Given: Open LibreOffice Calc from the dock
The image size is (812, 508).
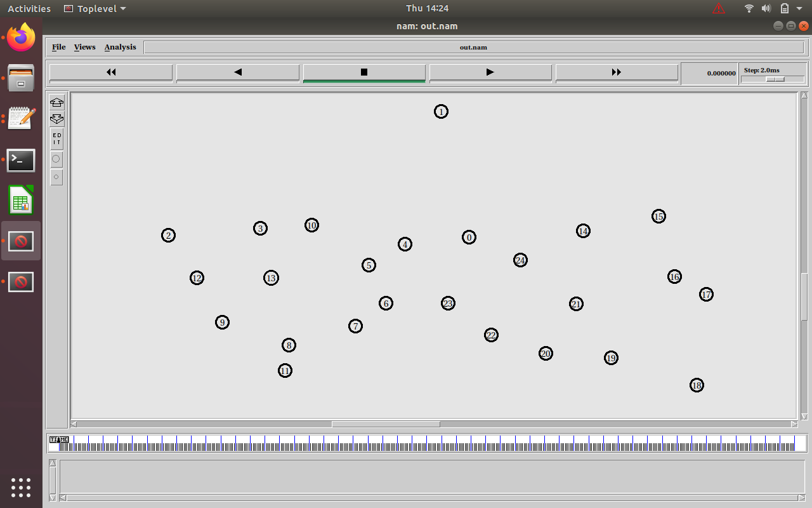Looking at the screenshot, I should pos(21,201).
